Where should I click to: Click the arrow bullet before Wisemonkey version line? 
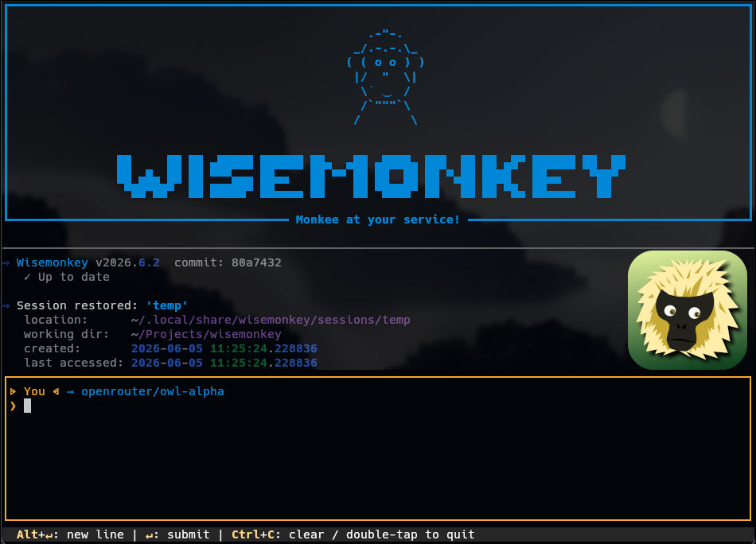tap(6, 263)
